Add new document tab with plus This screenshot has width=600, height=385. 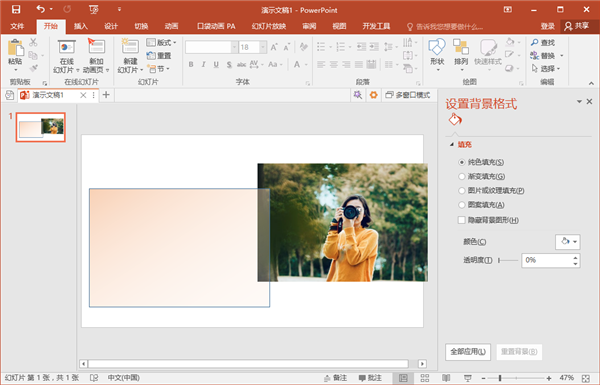click(x=106, y=95)
